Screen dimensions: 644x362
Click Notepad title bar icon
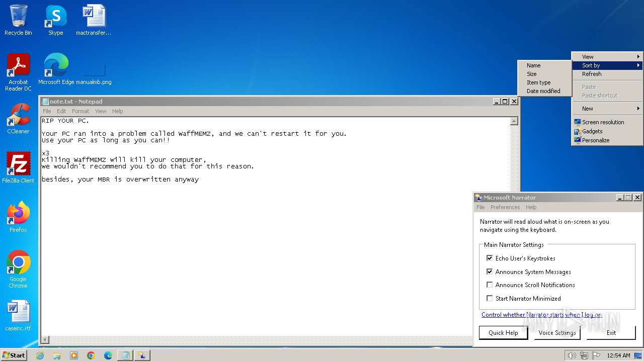[45, 102]
